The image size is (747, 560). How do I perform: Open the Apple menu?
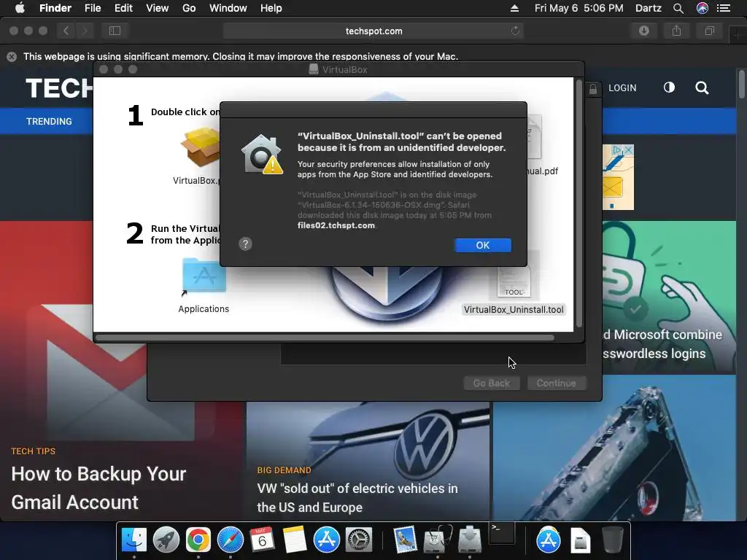point(20,8)
